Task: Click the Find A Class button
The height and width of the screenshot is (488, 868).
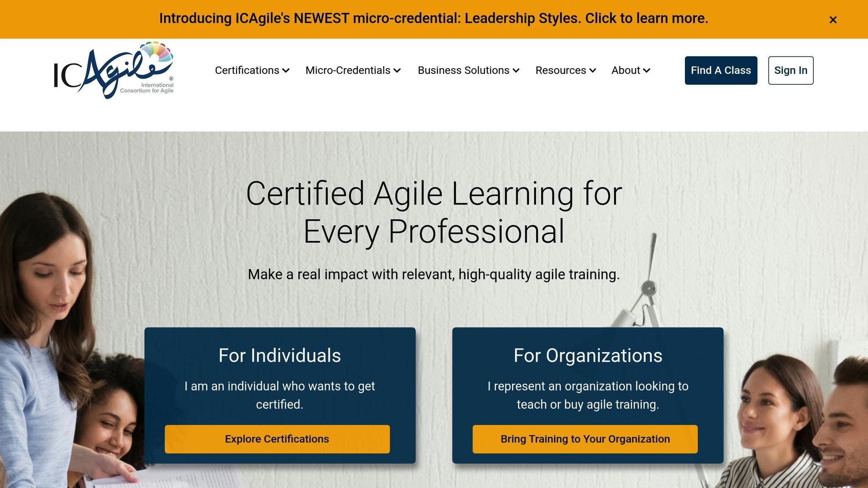Action: (721, 70)
